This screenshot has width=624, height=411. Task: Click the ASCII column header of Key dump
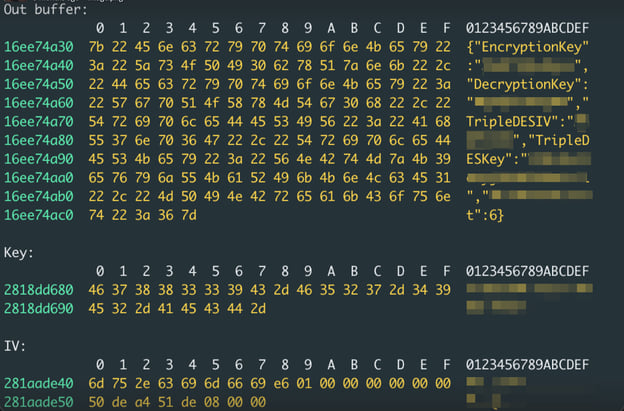click(527, 271)
